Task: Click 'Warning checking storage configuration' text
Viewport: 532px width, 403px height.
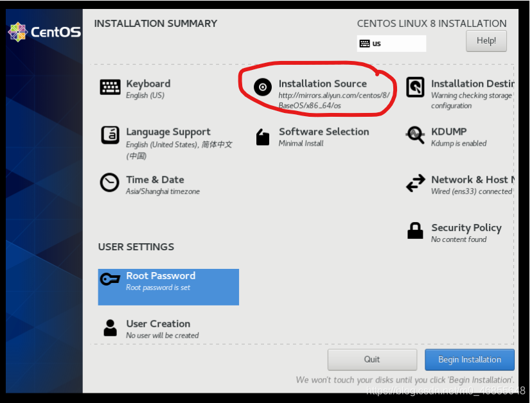Action: coord(471,101)
